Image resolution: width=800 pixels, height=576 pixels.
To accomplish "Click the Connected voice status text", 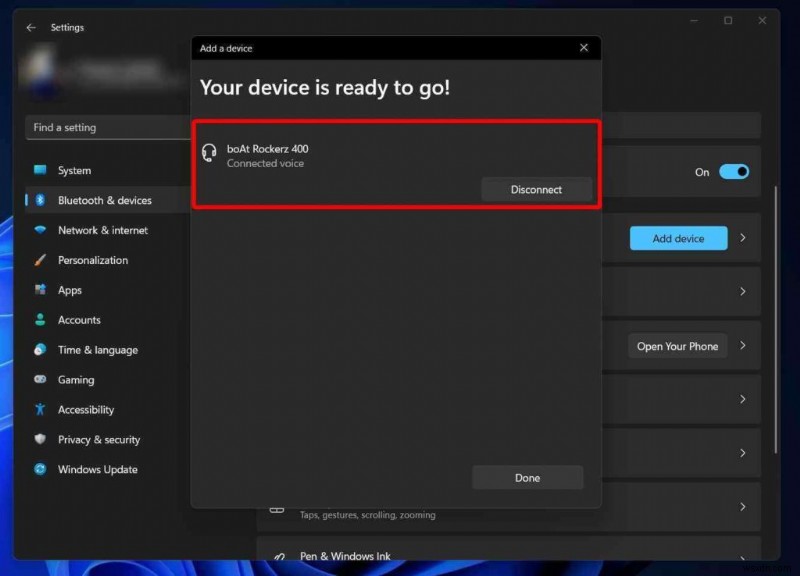I will click(265, 163).
